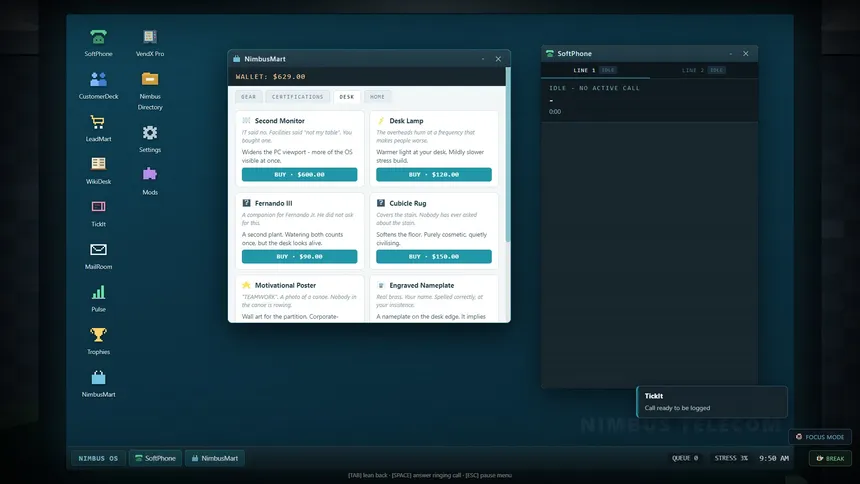Launch LeadMart from the desktop

click(98, 128)
